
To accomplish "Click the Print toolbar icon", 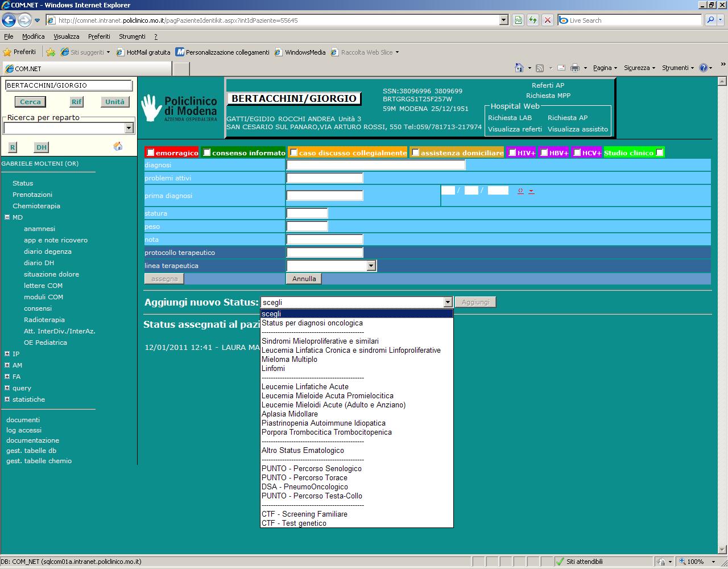I will pyautogui.click(x=575, y=68).
